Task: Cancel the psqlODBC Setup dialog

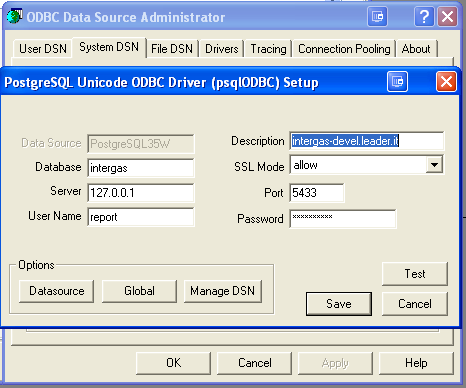Action: pyautogui.click(x=415, y=304)
